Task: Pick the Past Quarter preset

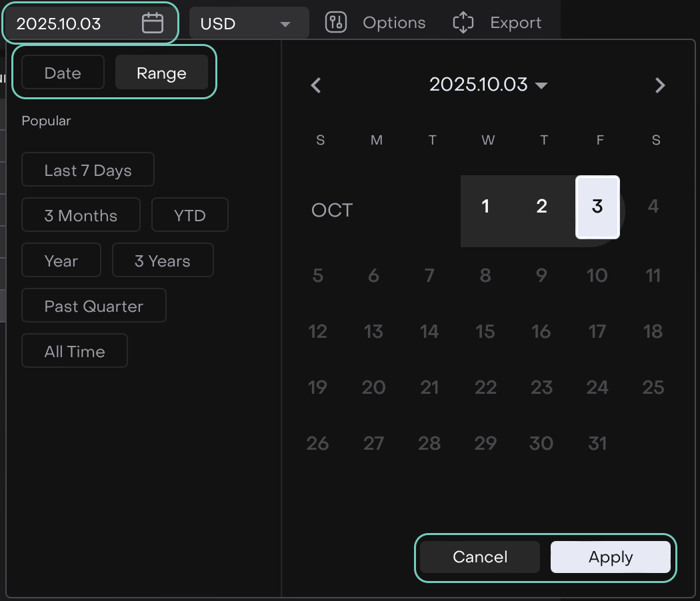Action: (94, 306)
